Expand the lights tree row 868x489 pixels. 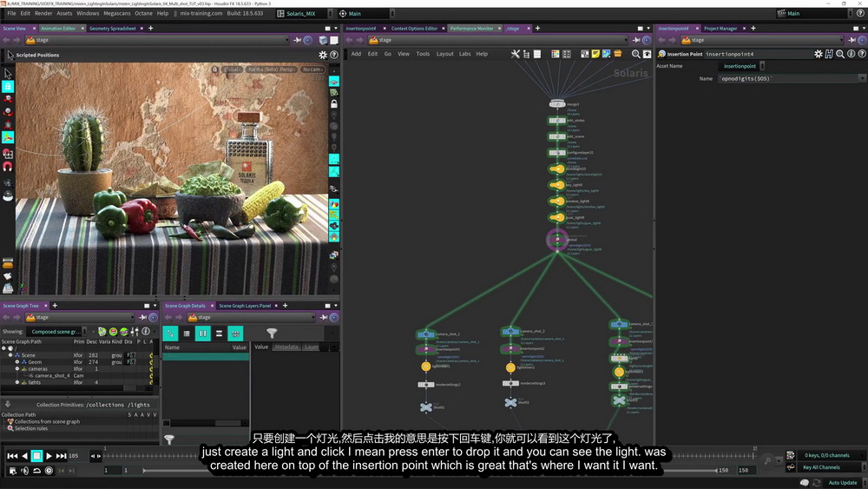tap(17, 382)
